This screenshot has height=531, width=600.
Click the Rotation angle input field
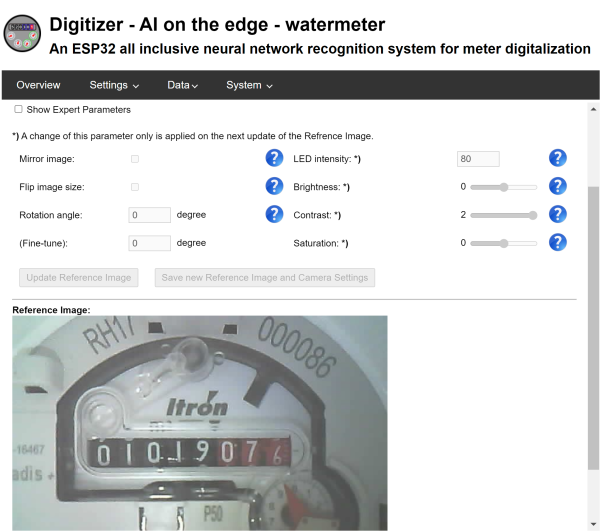coord(150,215)
